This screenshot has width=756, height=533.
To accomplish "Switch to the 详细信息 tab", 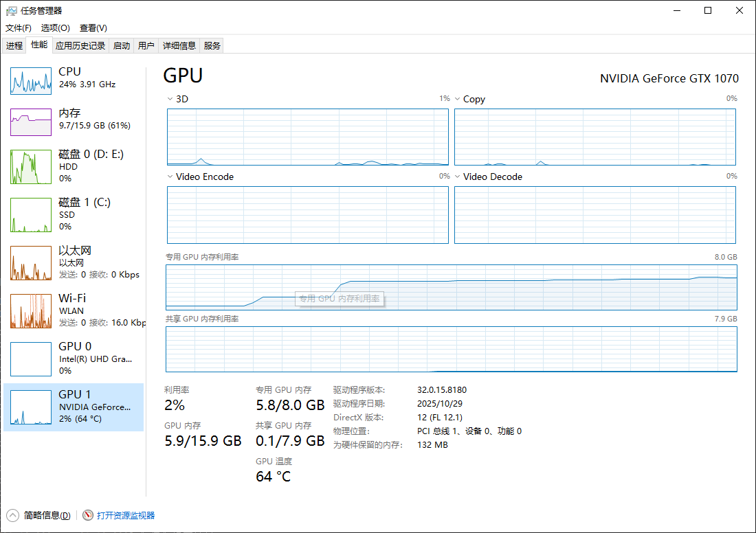I will tap(179, 46).
